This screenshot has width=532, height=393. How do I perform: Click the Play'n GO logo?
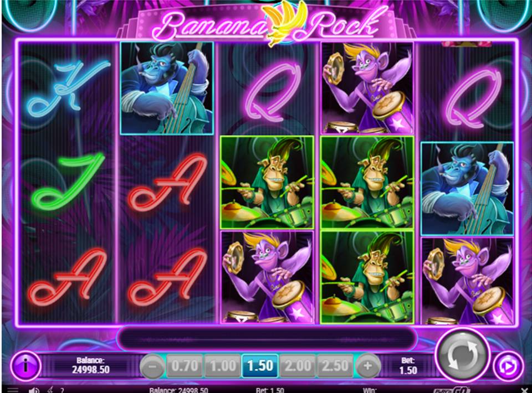(452, 390)
